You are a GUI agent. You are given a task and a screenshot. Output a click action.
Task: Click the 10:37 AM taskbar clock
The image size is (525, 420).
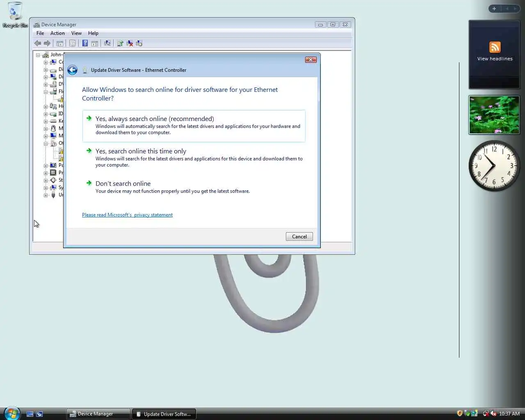[x=509, y=414]
